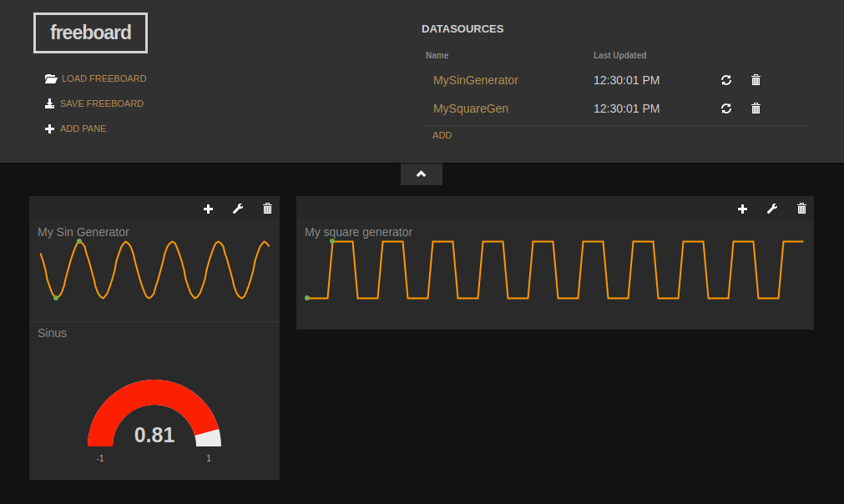
Task: Select SAVE FREEBOARD
Action: [x=102, y=103]
